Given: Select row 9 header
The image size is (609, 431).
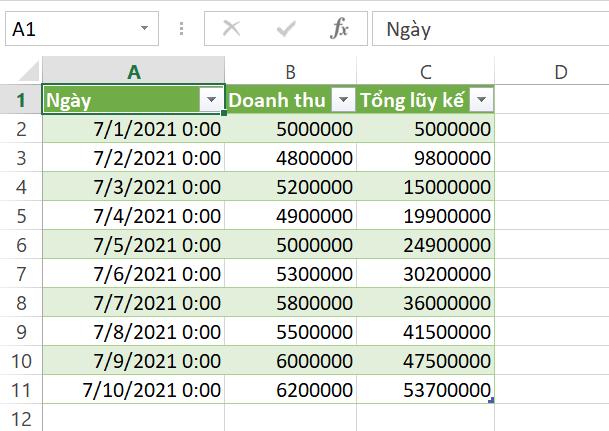Looking at the screenshot, I should tap(21, 332).
